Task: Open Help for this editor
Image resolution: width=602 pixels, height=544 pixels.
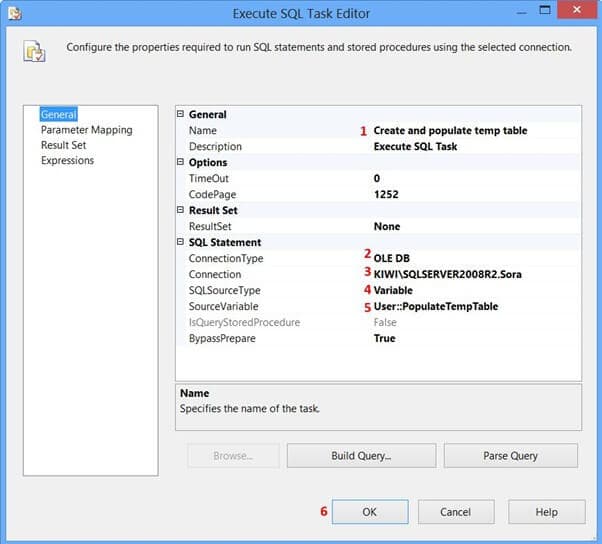Action: [546, 512]
